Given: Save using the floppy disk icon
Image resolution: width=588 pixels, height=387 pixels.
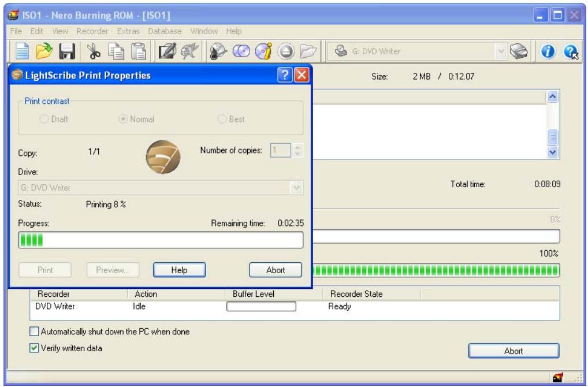Looking at the screenshot, I should tap(67, 51).
